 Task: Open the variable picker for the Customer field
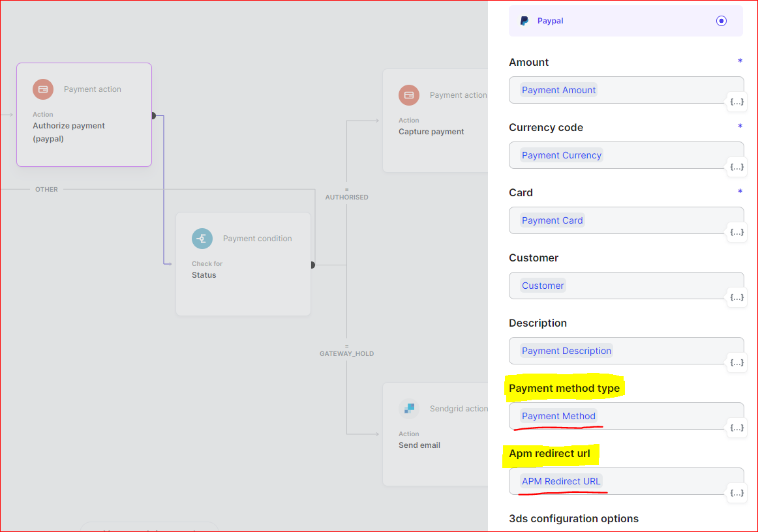[x=736, y=297]
